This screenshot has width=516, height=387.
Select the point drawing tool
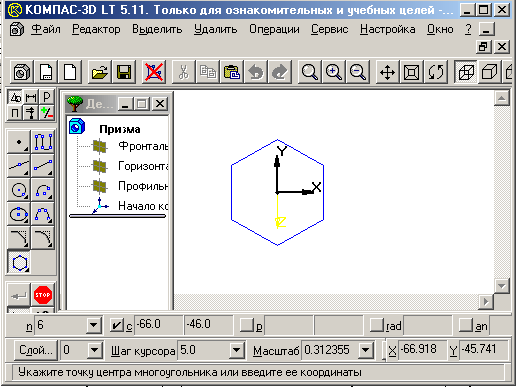tap(19, 142)
